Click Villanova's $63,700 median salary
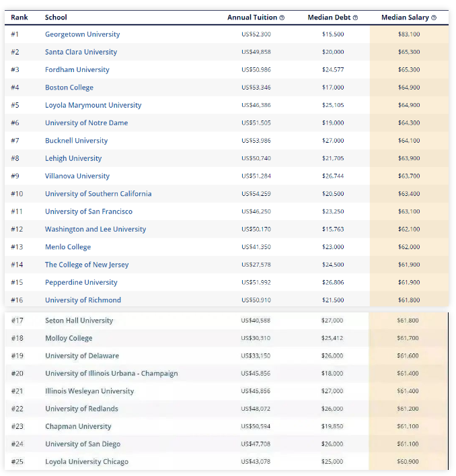The image size is (456, 476). click(x=409, y=176)
